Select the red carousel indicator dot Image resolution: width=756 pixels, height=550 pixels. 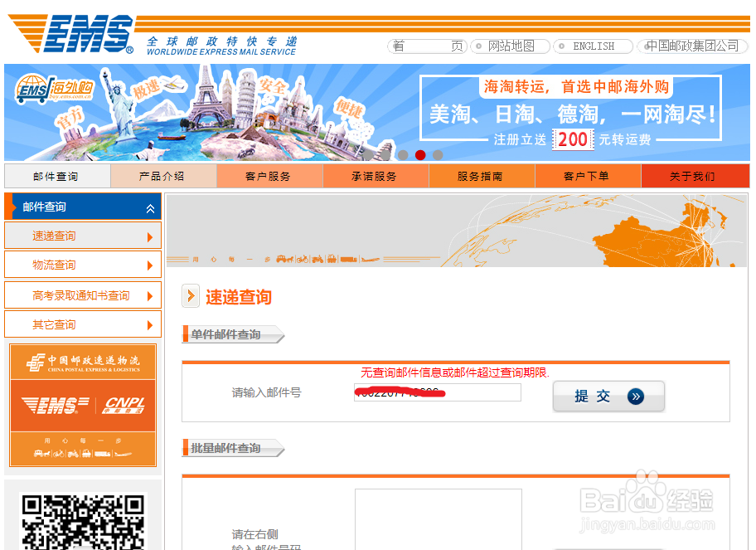click(419, 154)
